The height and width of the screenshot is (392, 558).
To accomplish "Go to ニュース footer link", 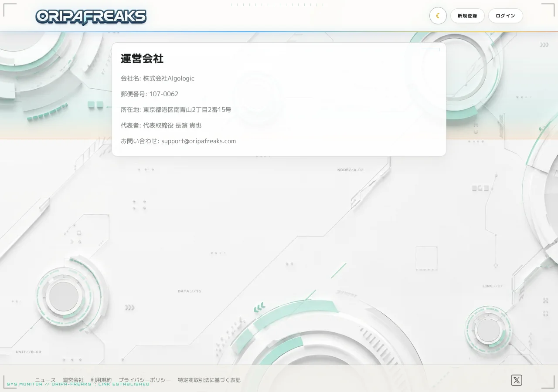I will click(x=45, y=380).
